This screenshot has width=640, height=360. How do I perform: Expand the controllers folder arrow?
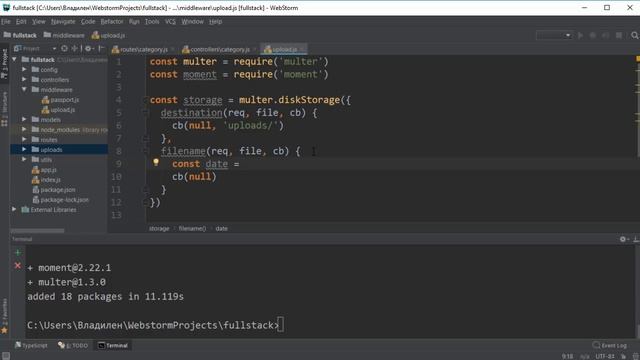tap(24, 80)
